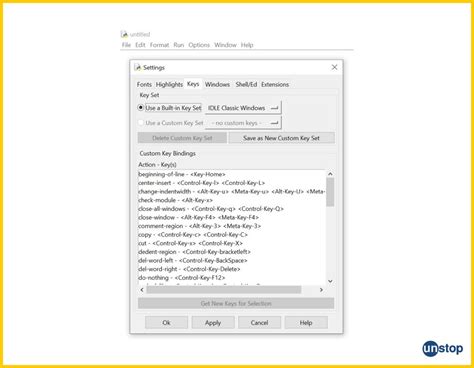This screenshot has height=368, width=474.
Task: Switch to the Extensions tab
Action: (x=275, y=85)
